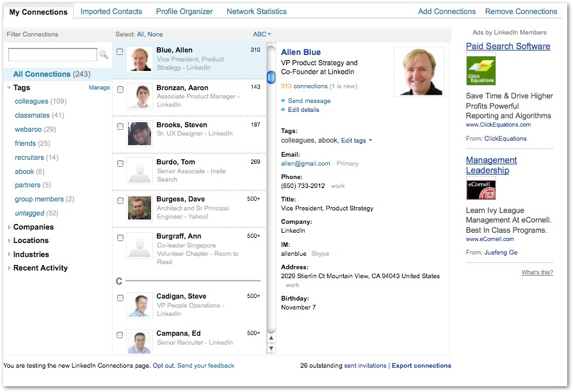Open the Edit tags dropdown

point(357,141)
